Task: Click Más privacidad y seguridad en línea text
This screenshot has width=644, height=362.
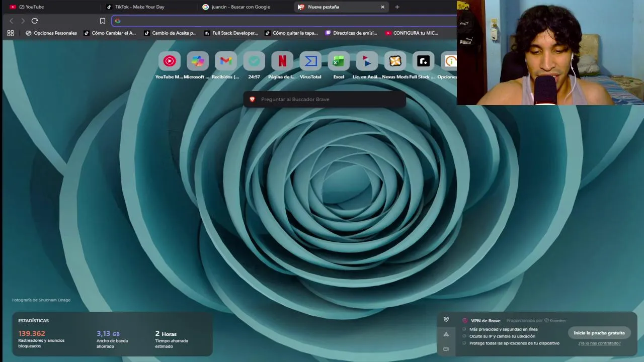Action: [504, 329]
